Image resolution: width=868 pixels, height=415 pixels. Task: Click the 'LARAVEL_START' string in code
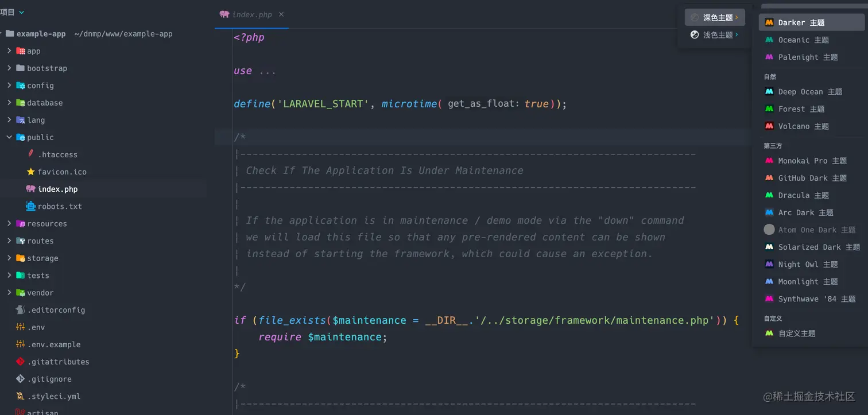pos(323,104)
